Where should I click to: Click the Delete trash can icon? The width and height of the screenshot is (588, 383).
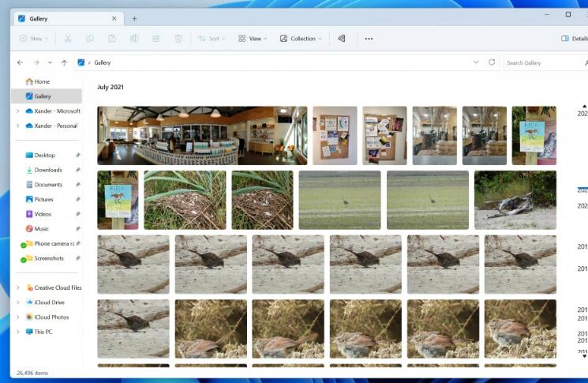178,39
